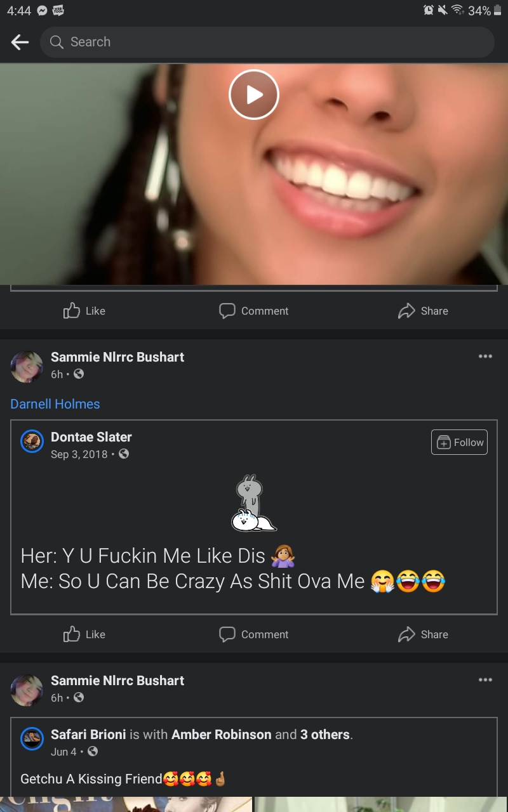Screen dimensions: 508x812
Task: Tap the back arrow icon
Action: pyautogui.click(x=20, y=43)
